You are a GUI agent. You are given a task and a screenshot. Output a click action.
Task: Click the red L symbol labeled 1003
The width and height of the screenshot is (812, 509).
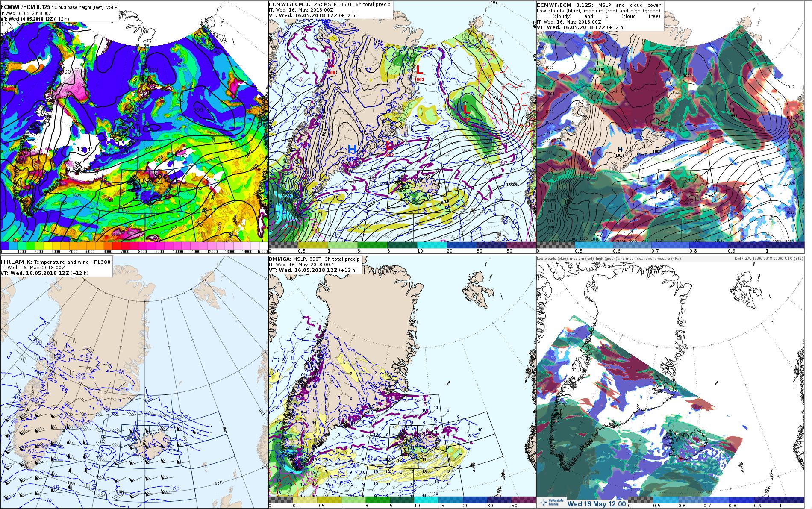tap(420, 71)
